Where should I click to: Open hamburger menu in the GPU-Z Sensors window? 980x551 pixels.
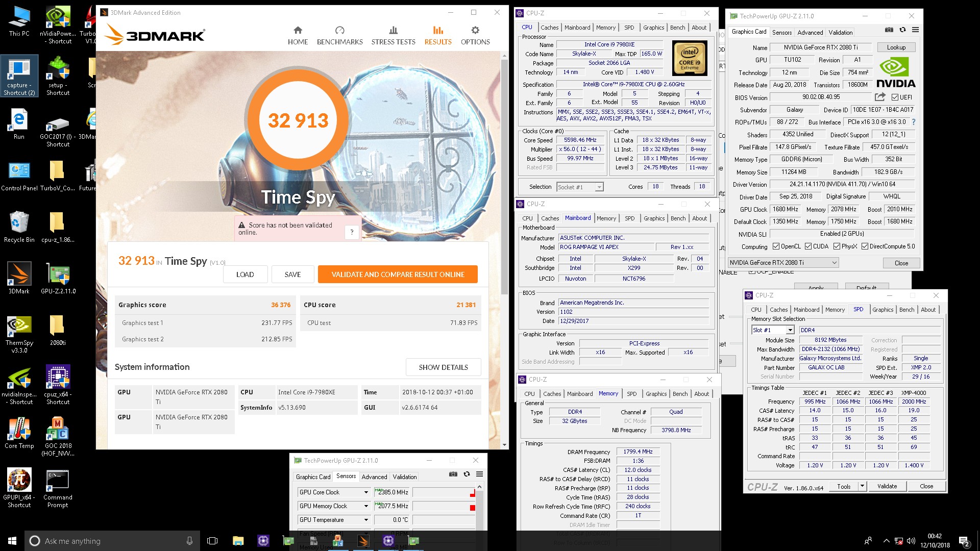[479, 474]
